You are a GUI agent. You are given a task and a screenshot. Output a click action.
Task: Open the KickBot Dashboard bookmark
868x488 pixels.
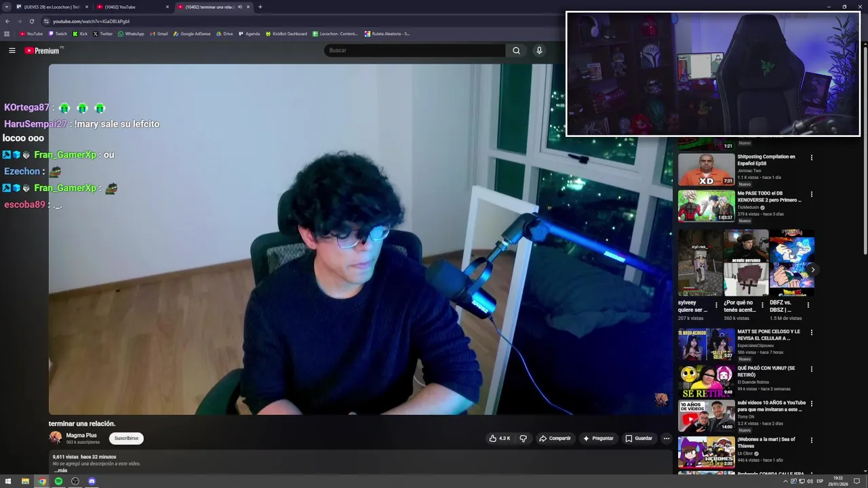pyautogui.click(x=286, y=34)
